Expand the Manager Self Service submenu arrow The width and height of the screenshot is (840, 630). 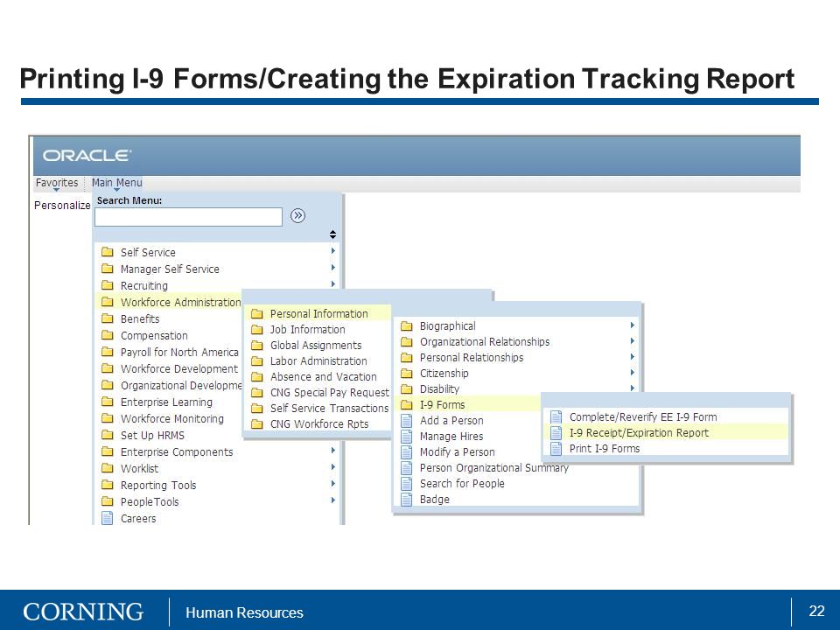pyautogui.click(x=332, y=268)
